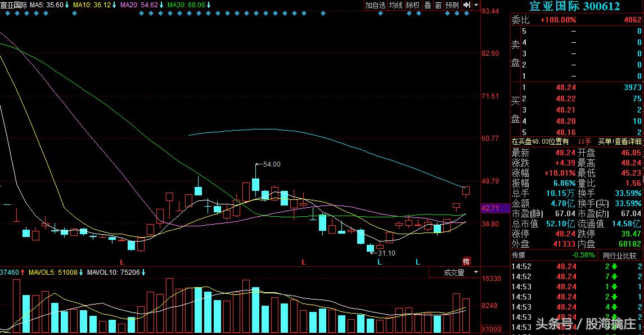
Task: Toggle moving averages with 均线 button
Action: 395,5
